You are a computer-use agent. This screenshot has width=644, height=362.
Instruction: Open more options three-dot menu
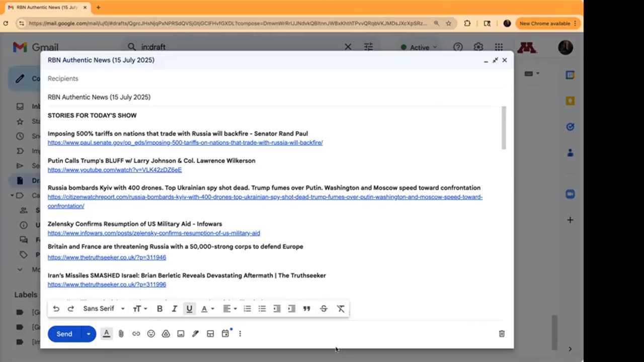[240, 334]
